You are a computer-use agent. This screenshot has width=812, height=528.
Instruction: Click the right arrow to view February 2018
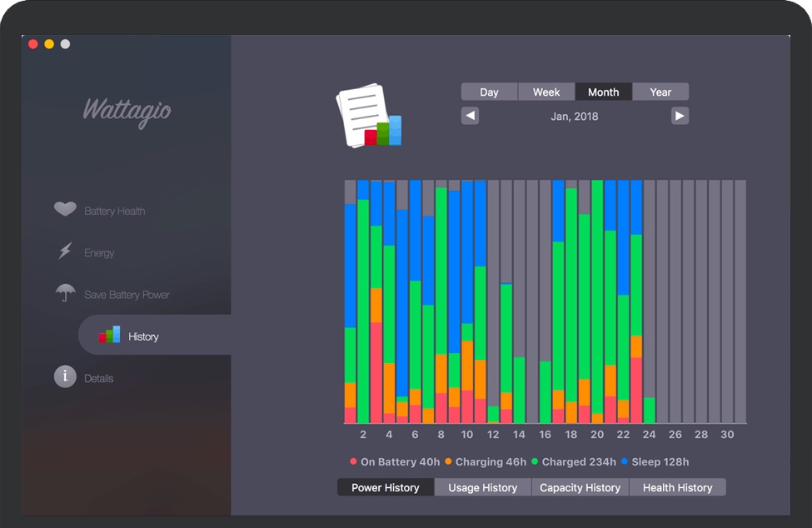[680, 116]
